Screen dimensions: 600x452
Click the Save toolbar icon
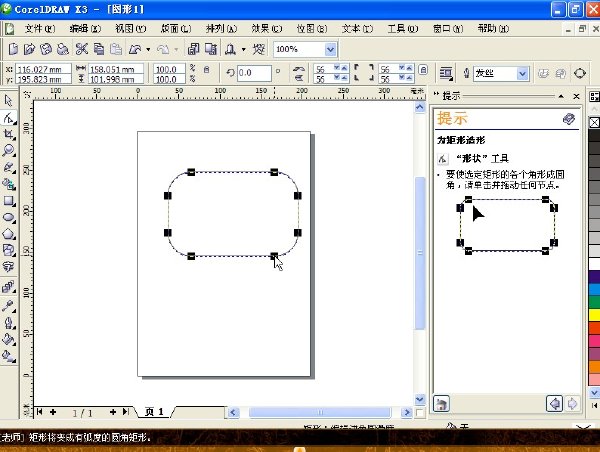pyautogui.click(x=46, y=49)
